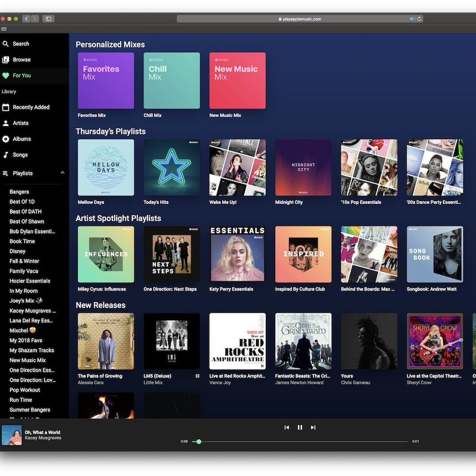476x476 pixels.
Task: Click the browser back navigation arrow
Action: (x=26, y=19)
